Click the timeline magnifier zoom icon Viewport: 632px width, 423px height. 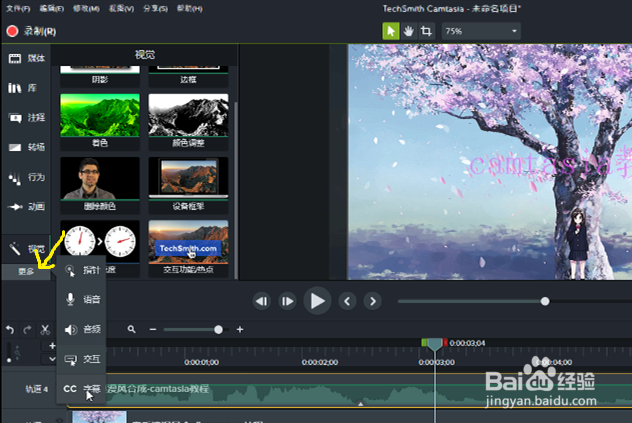pyautogui.click(x=131, y=329)
